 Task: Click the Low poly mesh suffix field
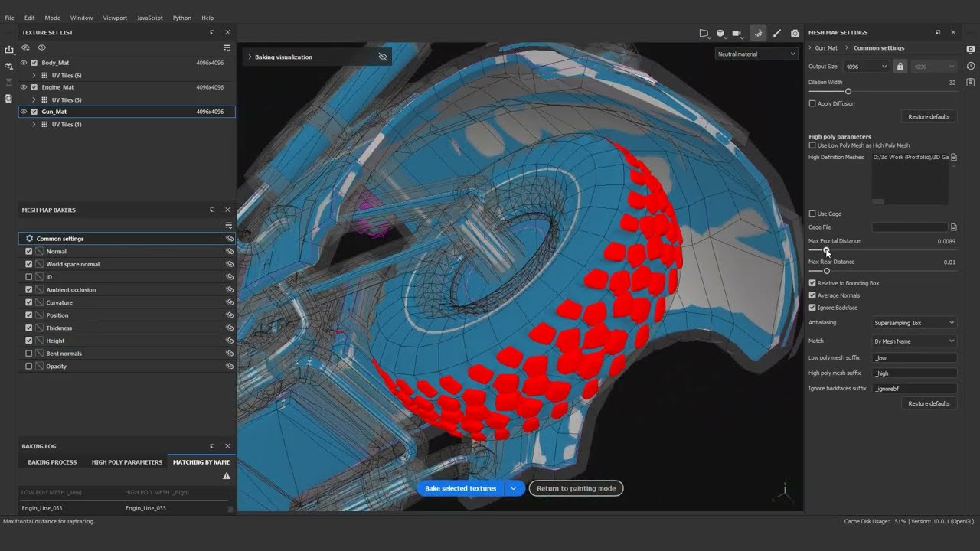pyautogui.click(x=914, y=358)
